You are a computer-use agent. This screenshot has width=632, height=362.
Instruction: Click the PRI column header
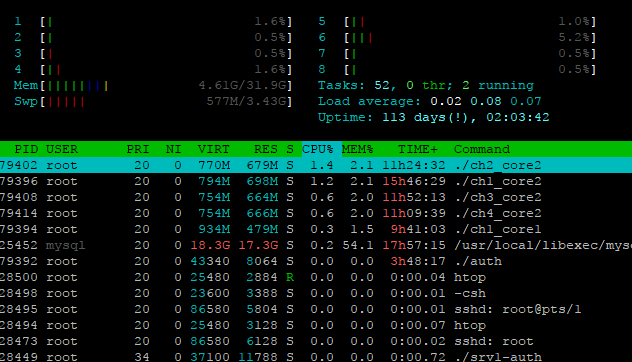[x=138, y=150]
